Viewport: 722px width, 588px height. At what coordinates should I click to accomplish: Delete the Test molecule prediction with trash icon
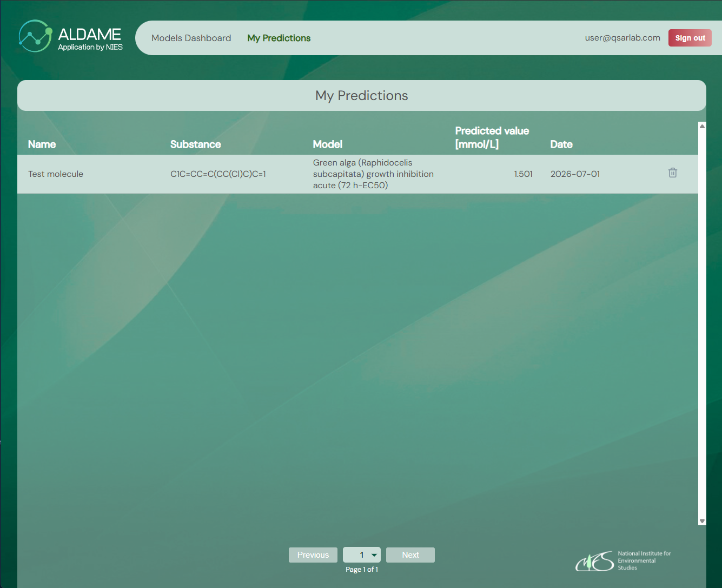click(673, 173)
